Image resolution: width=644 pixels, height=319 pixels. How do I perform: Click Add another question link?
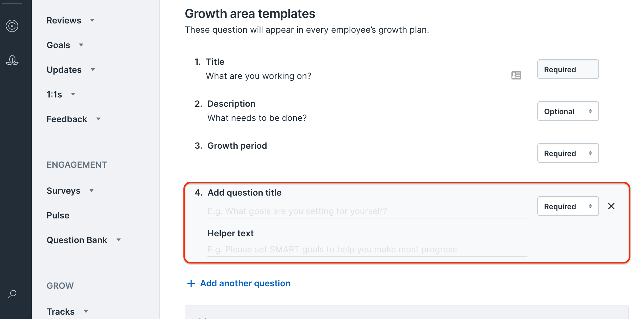click(x=245, y=284)
